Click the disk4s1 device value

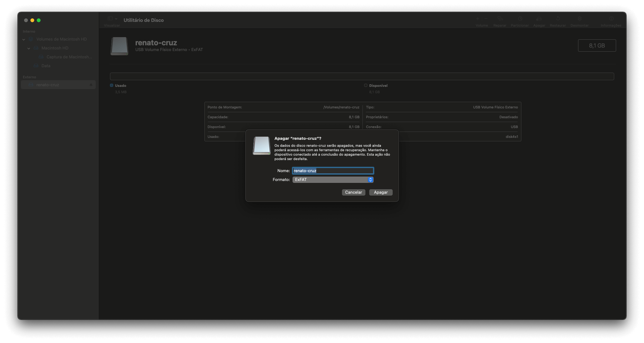(x=512, y=137)
